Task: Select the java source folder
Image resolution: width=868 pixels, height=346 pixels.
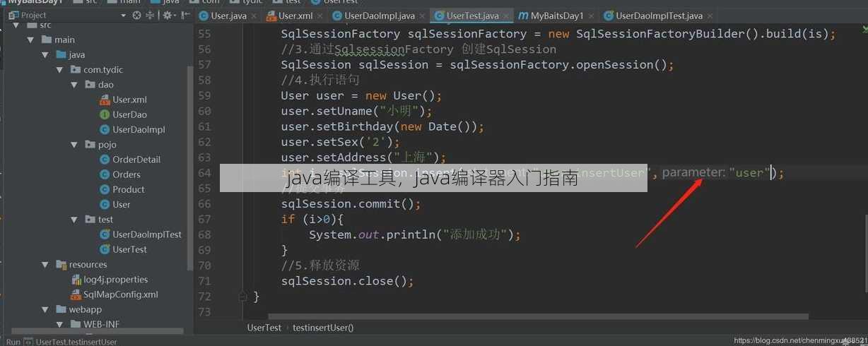Action: (x=77, y=55)
